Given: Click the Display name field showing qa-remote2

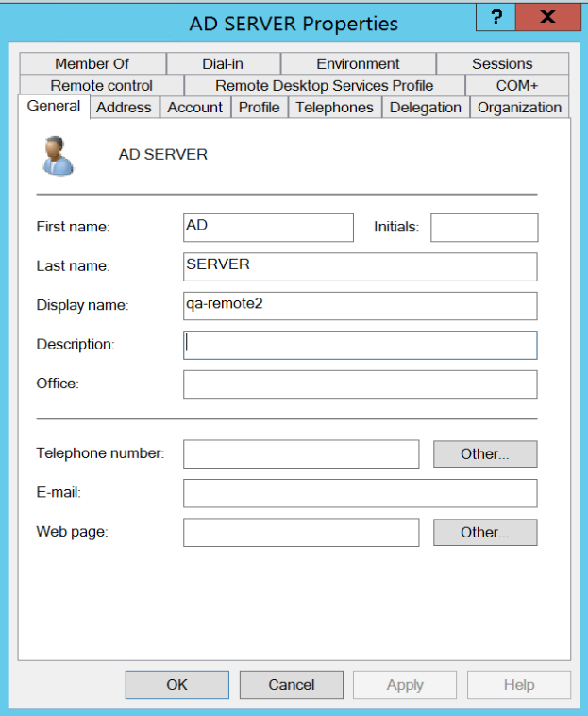Looking at the screenshot, I should tap(360, 306).
